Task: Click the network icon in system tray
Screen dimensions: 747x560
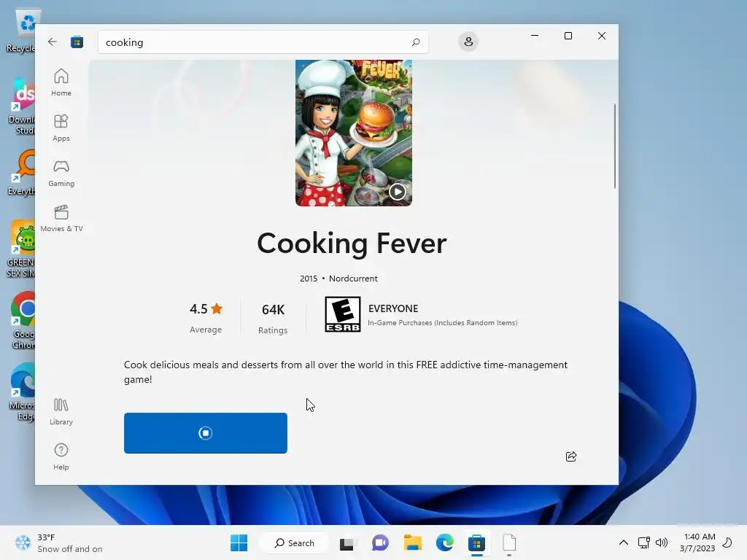Action: coord(643,542)
